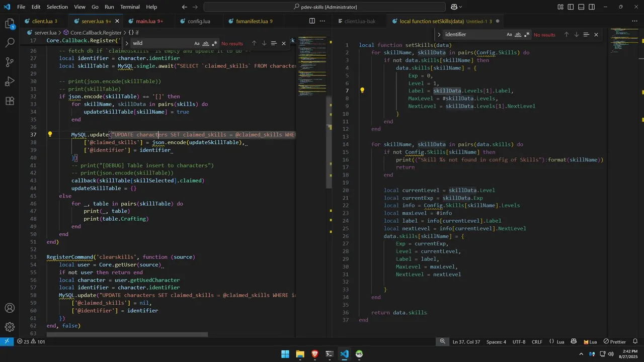Viewport: 644px width, 362px height.
Task: Open the Run and Debug view
Action: (x=10, y=81)
